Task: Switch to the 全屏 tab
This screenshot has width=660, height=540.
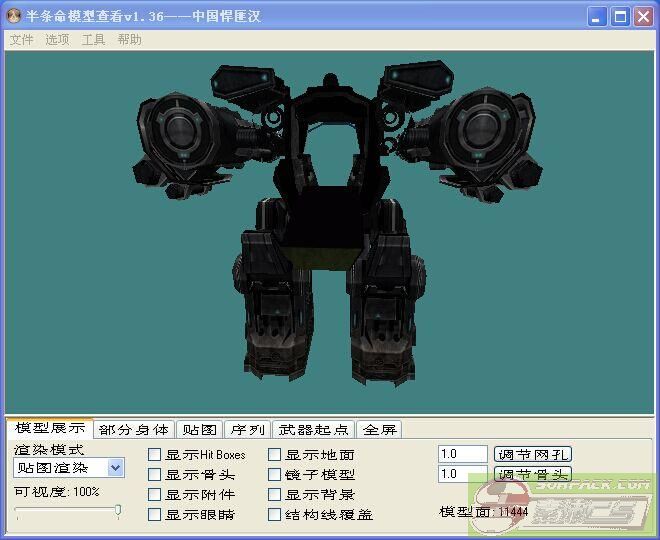Action: point(379,430)
